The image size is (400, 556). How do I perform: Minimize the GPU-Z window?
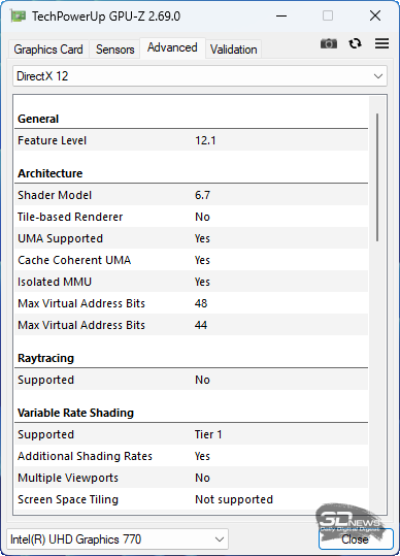pos(281,16)
